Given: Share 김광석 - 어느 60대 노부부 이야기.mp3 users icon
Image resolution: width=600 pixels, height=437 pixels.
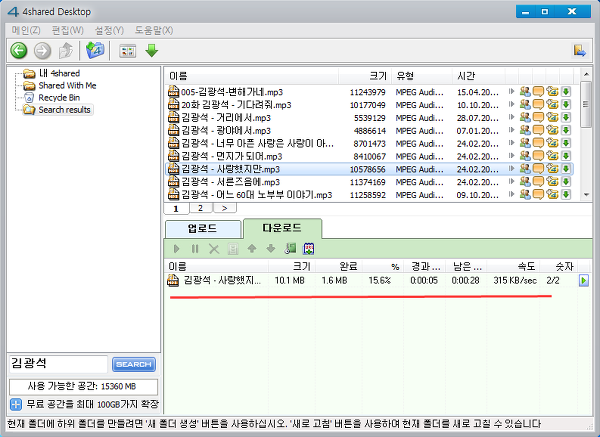Looking at the screenshot, I should tap(525, 195).
